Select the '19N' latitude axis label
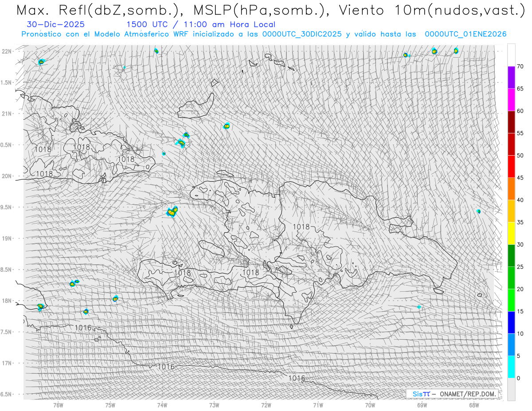 [x=6, y=239]
